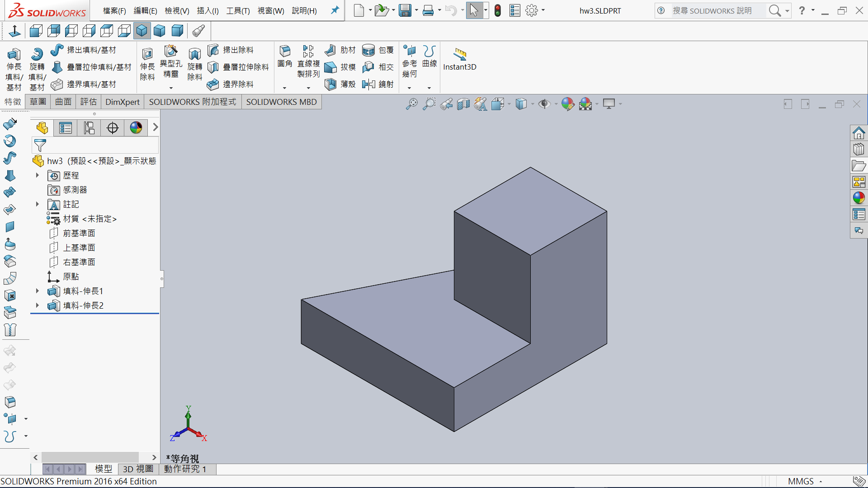Open the 參考幾何 reference geometry dropdown
The width and height of the screenshot is (868, 488).
pyautogui.click(x=410, y=88)
